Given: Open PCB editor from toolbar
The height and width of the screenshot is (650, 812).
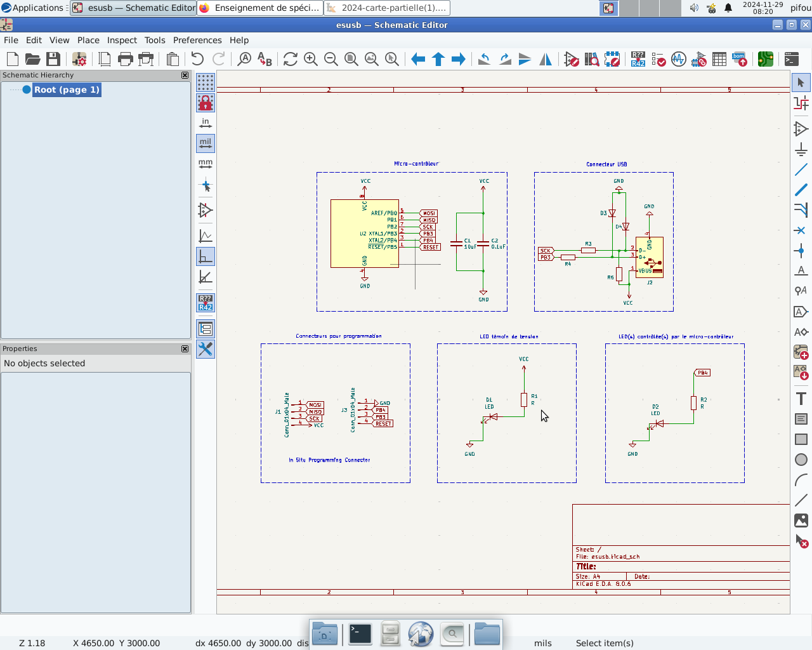Looking at the screenshot, I should 766,59.
